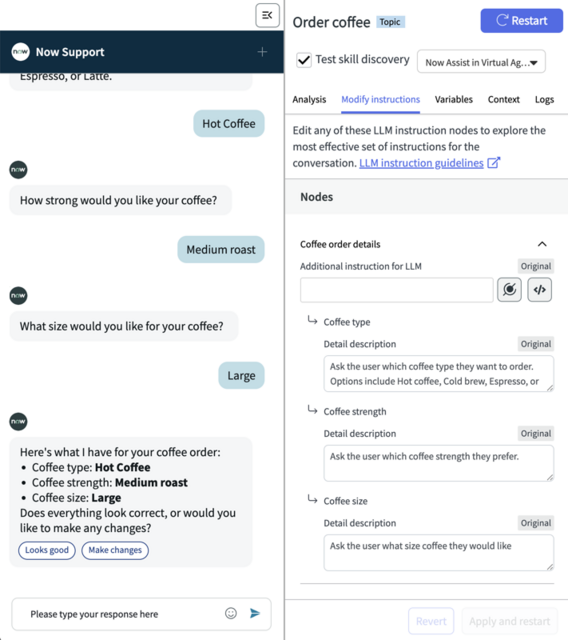Screen dimensions: 568x640
Task: Open the external link icon next to guidelines
Action: [493, 163]
